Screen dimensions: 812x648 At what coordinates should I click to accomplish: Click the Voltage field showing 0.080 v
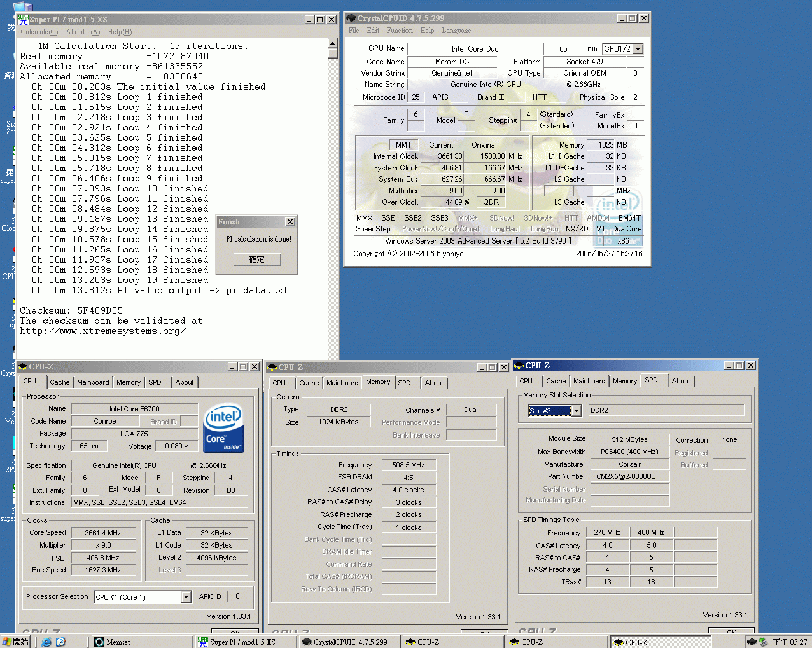click(x=176, y=446)
